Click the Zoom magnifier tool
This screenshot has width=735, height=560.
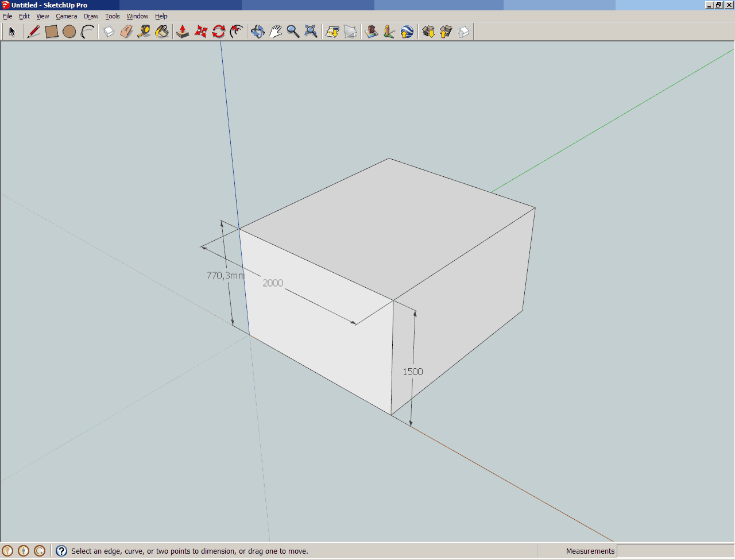293,32
